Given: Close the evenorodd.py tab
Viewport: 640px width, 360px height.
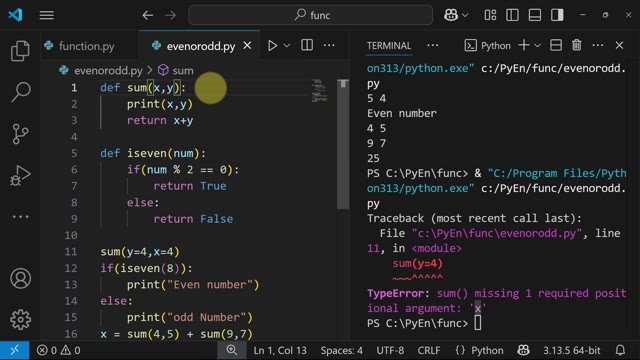Looking at the screenshot, I should (247, 46).
